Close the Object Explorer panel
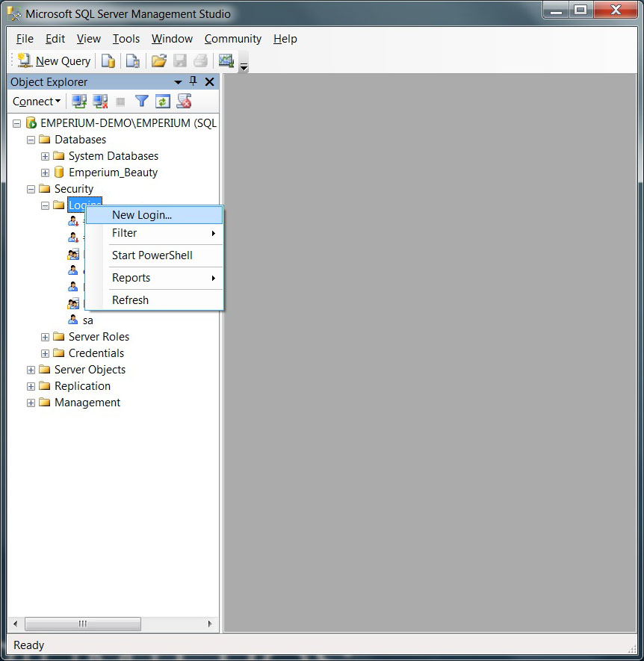The height and width of the screenshot is (661, 644). point(209,81)
